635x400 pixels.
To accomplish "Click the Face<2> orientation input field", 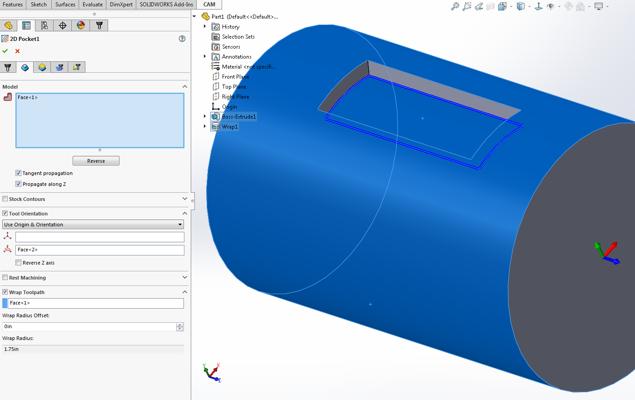I will click(x=99, y=250).
